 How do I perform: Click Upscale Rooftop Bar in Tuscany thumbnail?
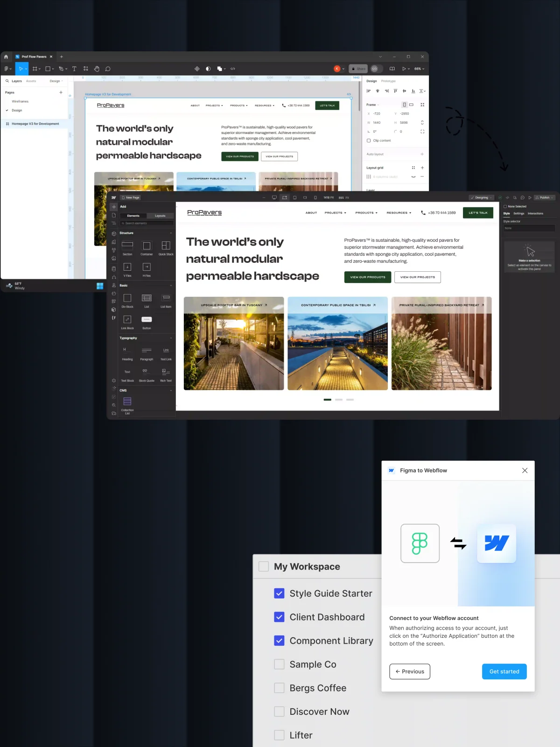[x=234, y=343]
